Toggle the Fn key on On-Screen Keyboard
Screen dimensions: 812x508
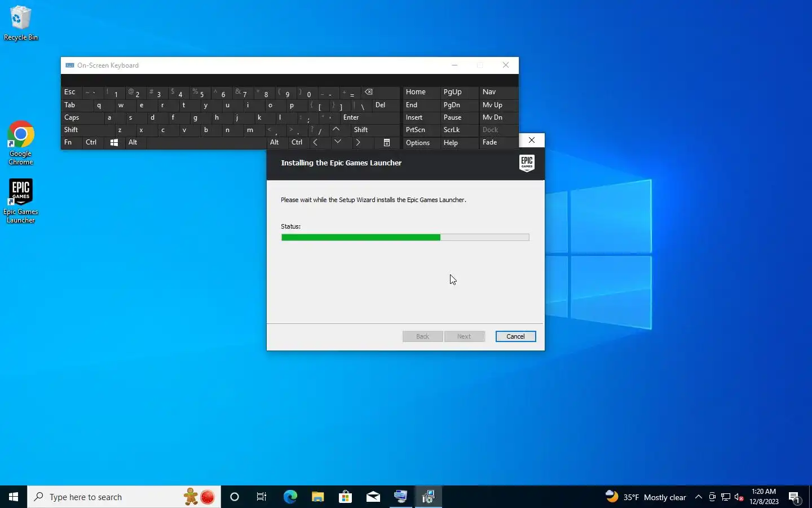click(x=72, y=143)
